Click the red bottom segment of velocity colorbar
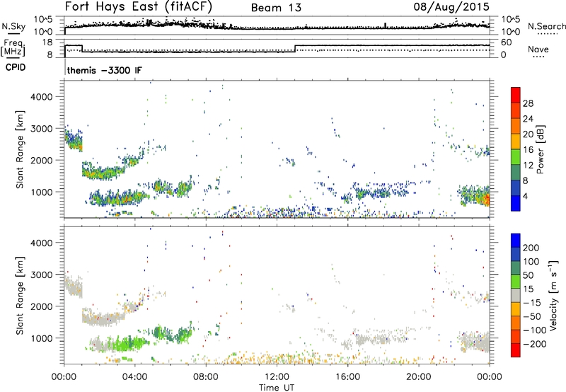This screenshot has height=392, width=566. pyautogui.click(x=516, y=350)
